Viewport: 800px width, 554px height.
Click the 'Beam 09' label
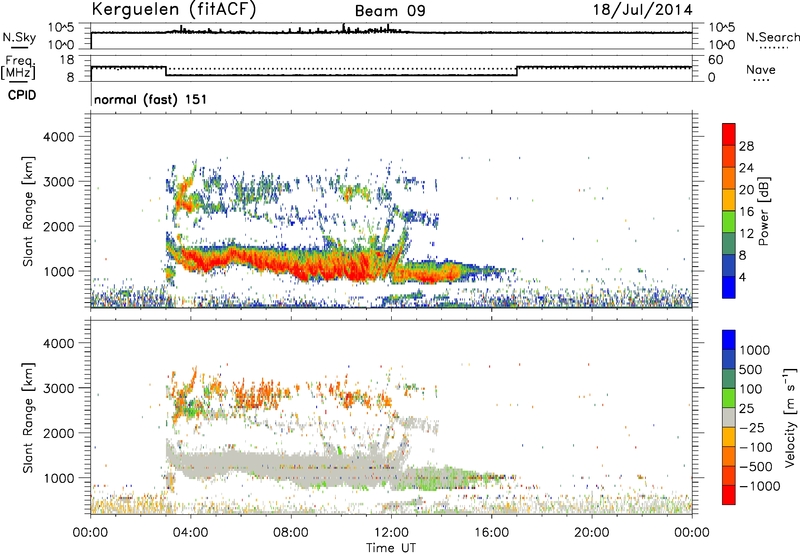[x=390, y=11]
